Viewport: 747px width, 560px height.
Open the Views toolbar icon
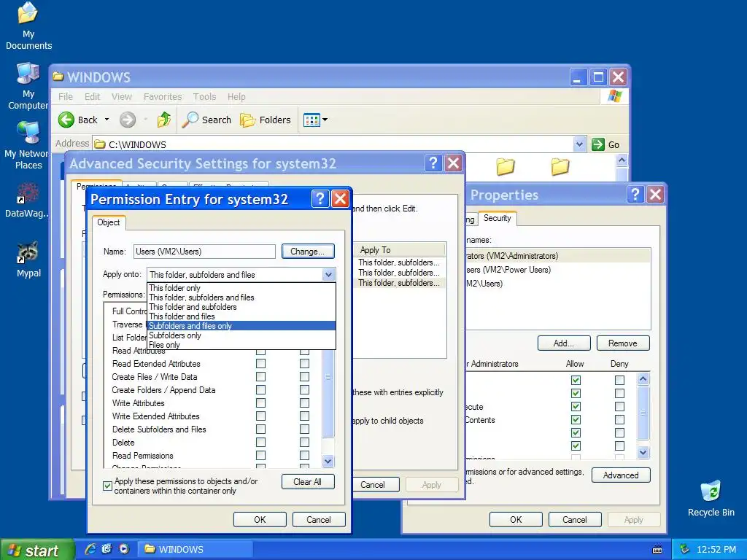point(311,120)
